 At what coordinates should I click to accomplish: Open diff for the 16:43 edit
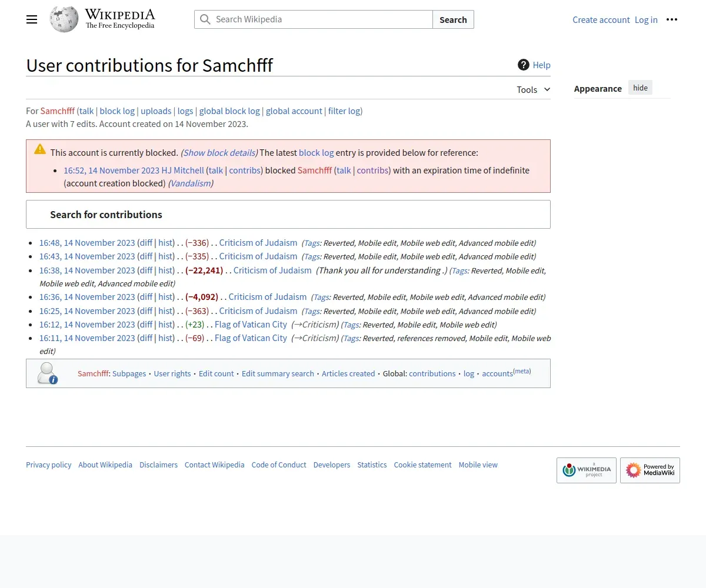pyautogui.click(x=145, y=256)
